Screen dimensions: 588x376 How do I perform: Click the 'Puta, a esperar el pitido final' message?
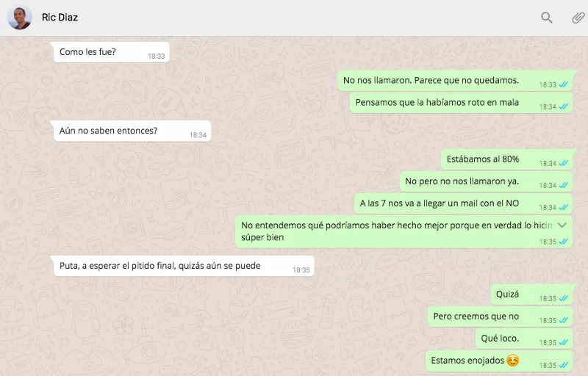click(x=184, y=266)
